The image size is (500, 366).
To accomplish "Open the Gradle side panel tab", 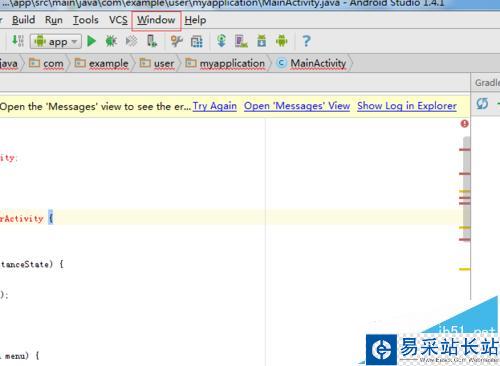I will (x=487, y=82).
